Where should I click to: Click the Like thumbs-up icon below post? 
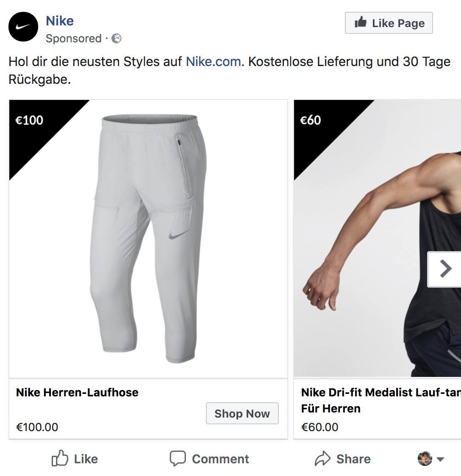click(59, 459)
